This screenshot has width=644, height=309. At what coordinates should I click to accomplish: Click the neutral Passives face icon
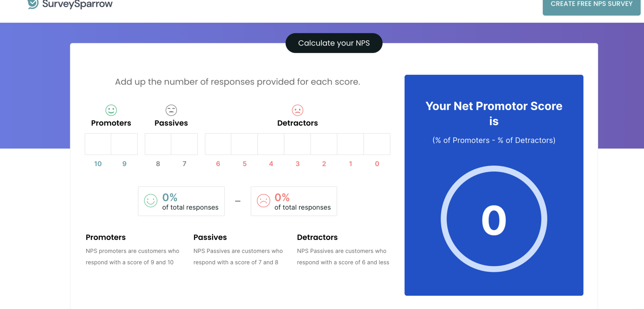coord(171,110)
